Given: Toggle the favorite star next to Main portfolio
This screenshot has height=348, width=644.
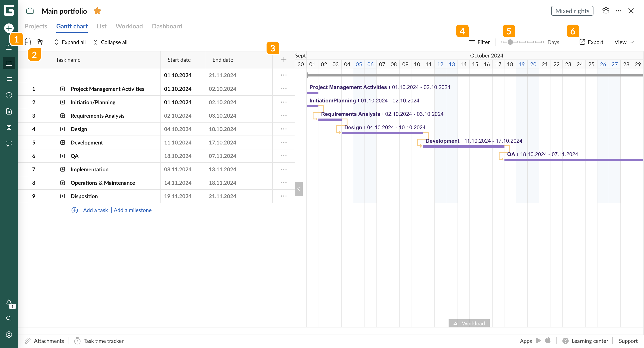Looking at the screenshot, I should point(97,11).
